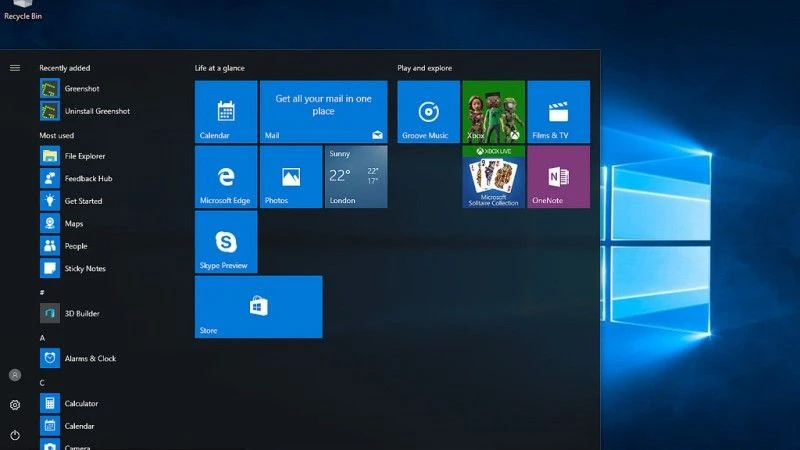Screen dimensions: 800x450
Task: Launch Microsoft Edge tile
Action: tap(226, 177)
